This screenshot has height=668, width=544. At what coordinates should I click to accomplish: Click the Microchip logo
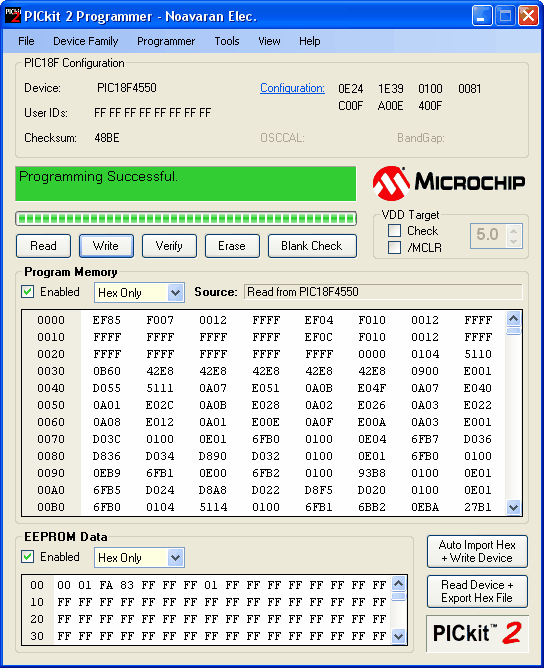pos(449,183)
